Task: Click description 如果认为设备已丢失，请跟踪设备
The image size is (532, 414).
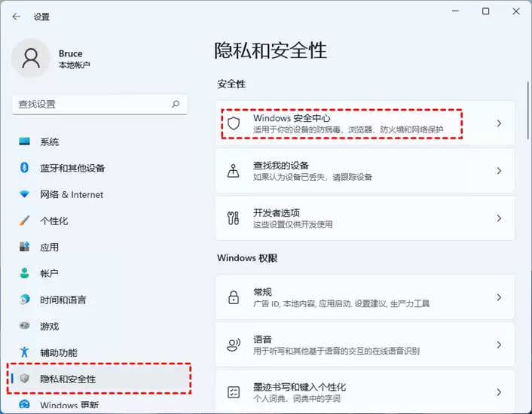Action: 313,177
